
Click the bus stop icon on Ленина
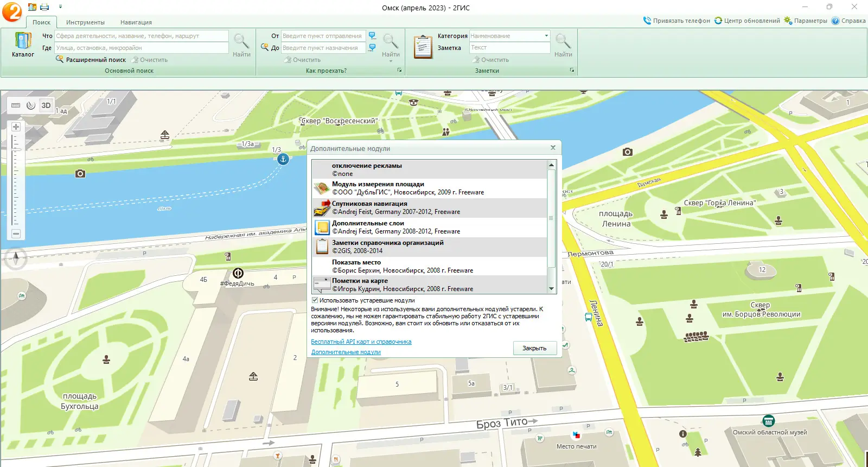589,317
